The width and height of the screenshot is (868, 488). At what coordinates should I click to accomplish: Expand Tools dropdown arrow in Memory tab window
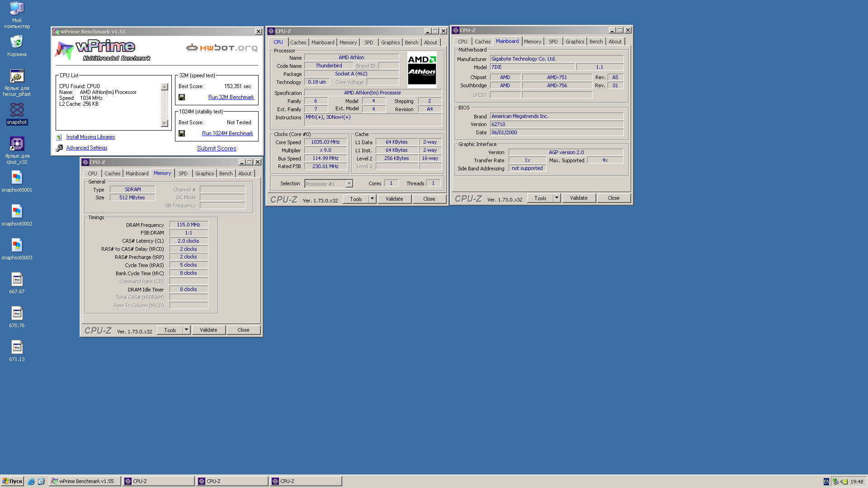coord(186,330)
